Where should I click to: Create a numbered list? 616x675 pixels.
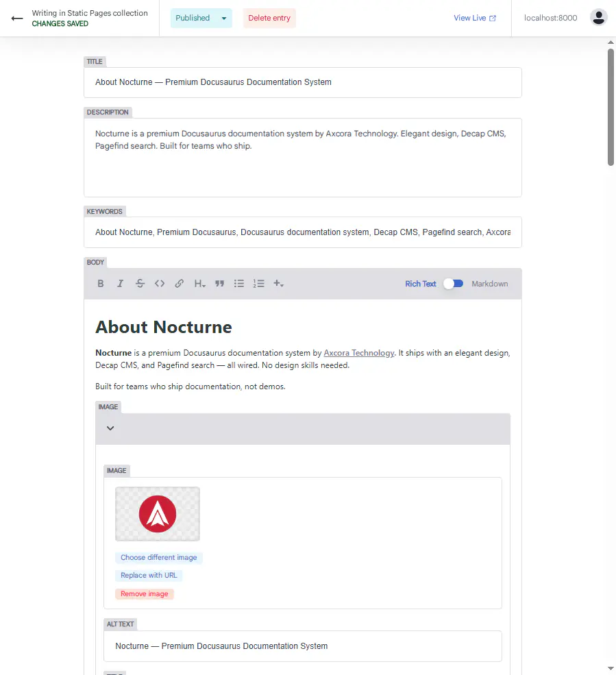pyautogui.click(x=259, y=283)
